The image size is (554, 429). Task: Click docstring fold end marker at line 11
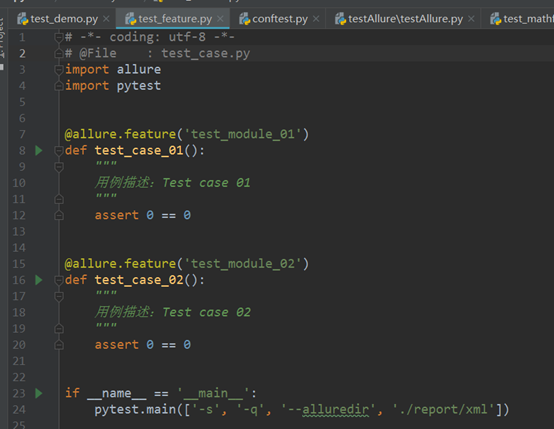(59, 199)
